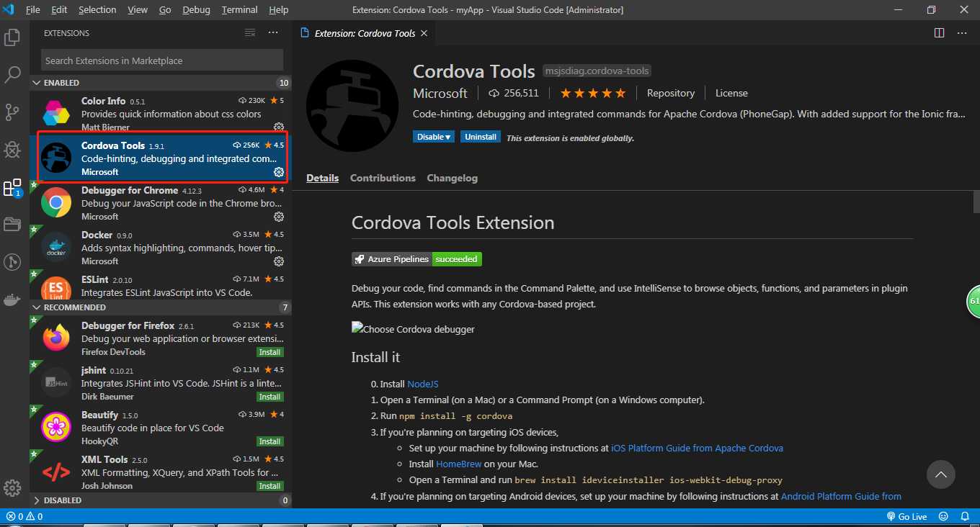Open the manage gear for Docker extension

click(x=279, y=261)
